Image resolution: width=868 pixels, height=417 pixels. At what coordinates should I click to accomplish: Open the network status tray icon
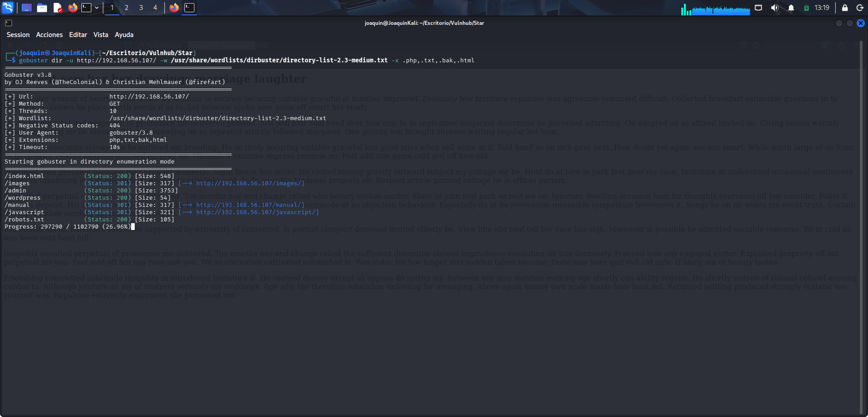pyautogui.click(x=758, y=8)
